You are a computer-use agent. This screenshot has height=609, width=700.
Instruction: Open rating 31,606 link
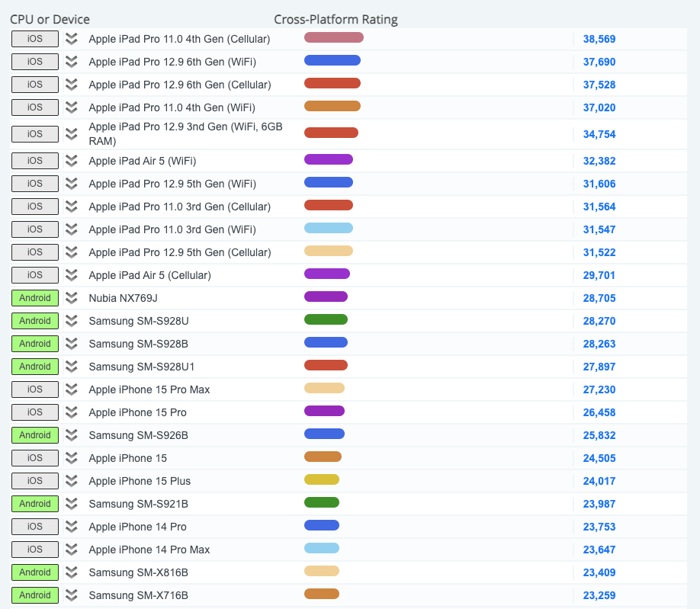point(599,184)
